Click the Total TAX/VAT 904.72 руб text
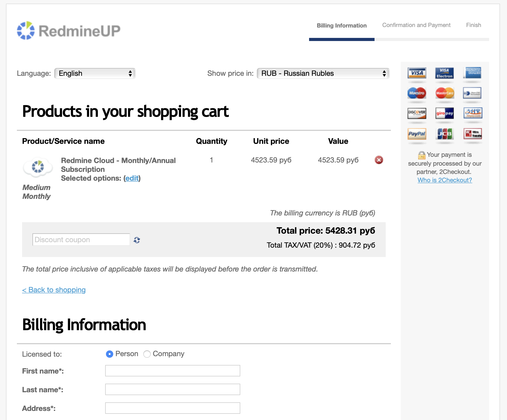The image size is (507, 420). [x=321, y=245]
